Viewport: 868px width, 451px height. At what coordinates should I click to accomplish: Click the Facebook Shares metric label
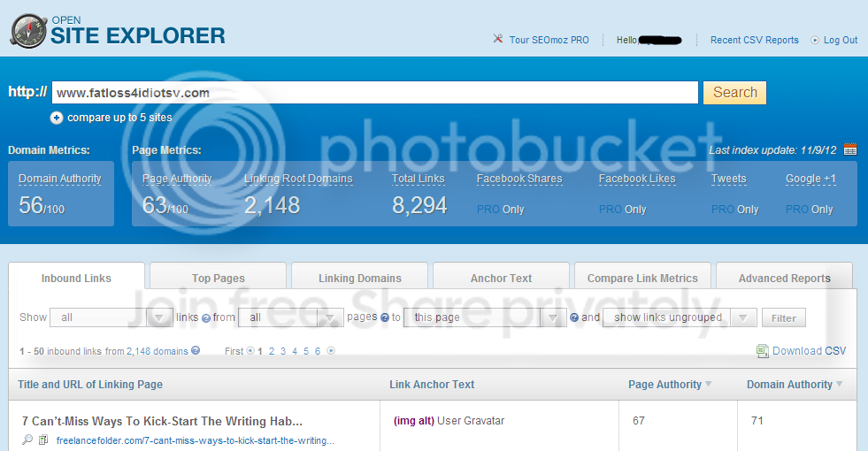[x=519, y=178]
